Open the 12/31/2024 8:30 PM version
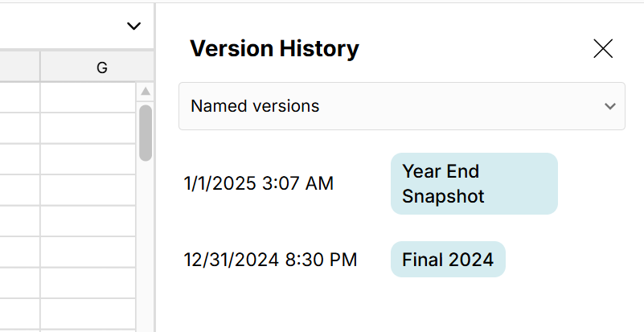Screen dimensions: 644x332 click(270, 260)
